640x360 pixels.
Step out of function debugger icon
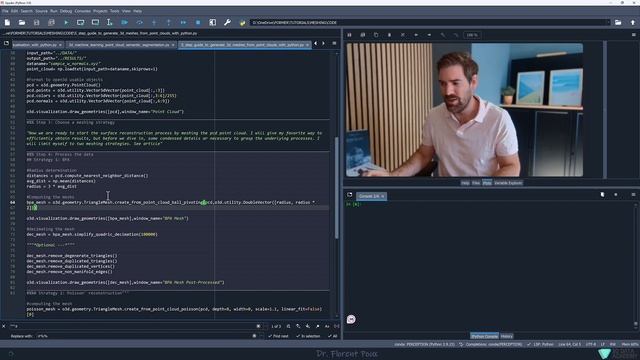(169, 22)
